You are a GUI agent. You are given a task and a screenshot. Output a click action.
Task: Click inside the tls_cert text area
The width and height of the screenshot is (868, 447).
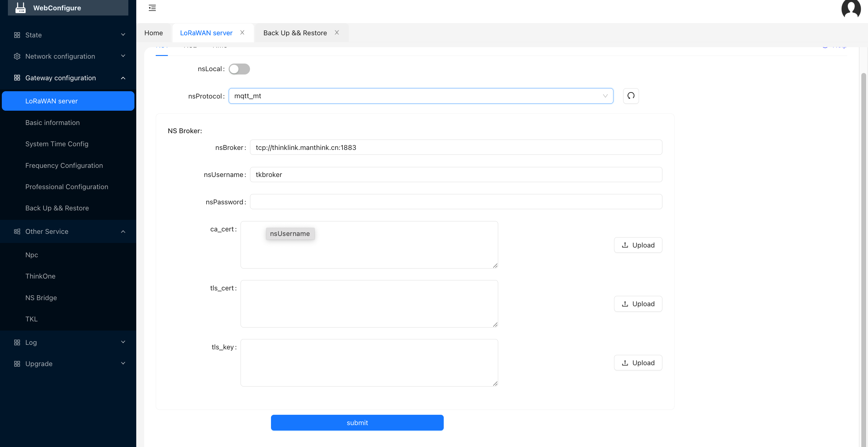pos(369,304)
